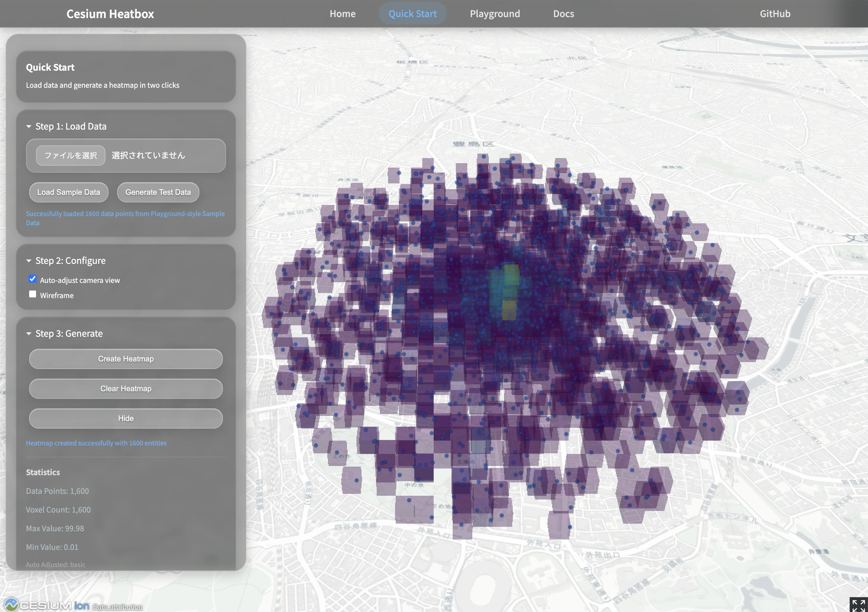Click the Load Sample Data button

pyautogui.click(x=69, y=192)
